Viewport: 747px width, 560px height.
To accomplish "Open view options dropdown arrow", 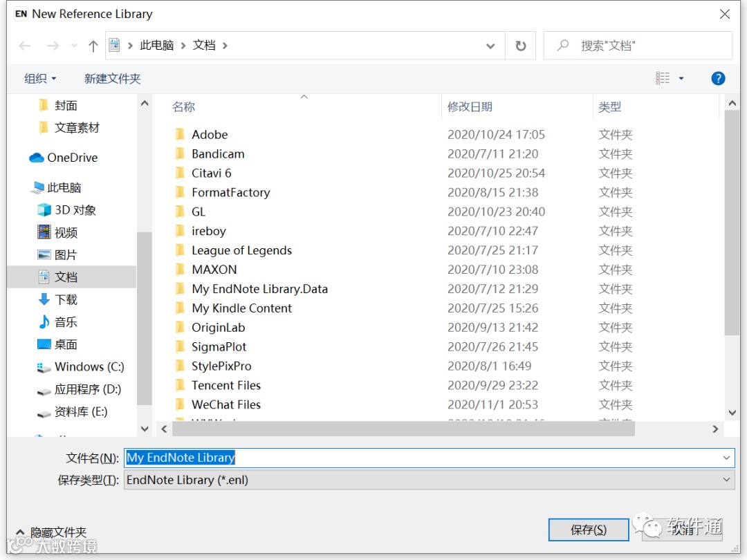I will pyautogui.click(x=681, y=79).
